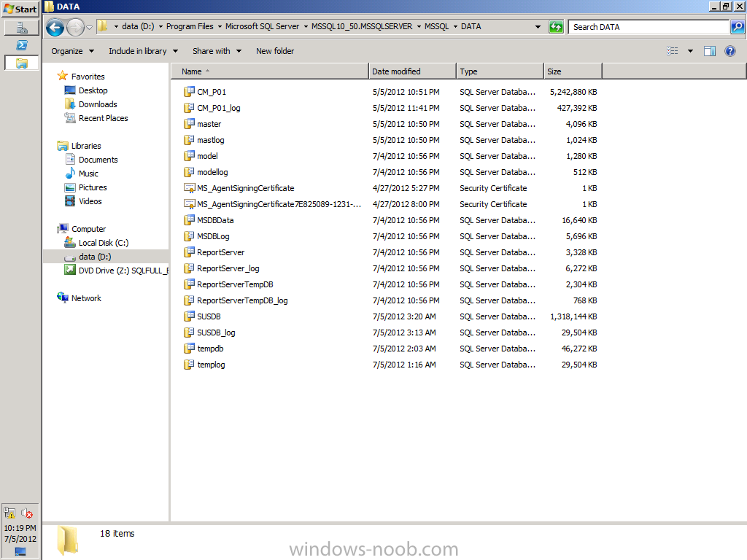Select the mastlog file icon
This screenshot has height=560, width=747.
click(x=189, y=140)
